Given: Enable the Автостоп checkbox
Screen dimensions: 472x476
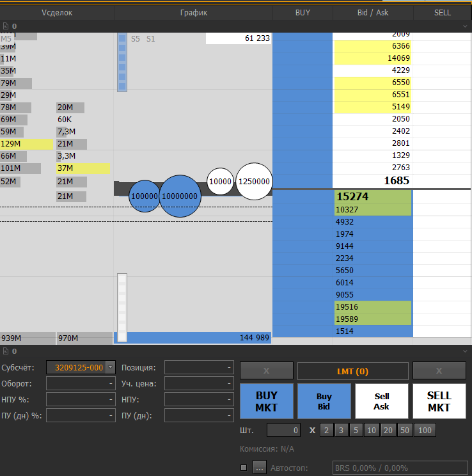Looking at the screenshot, I should [244, 468].
